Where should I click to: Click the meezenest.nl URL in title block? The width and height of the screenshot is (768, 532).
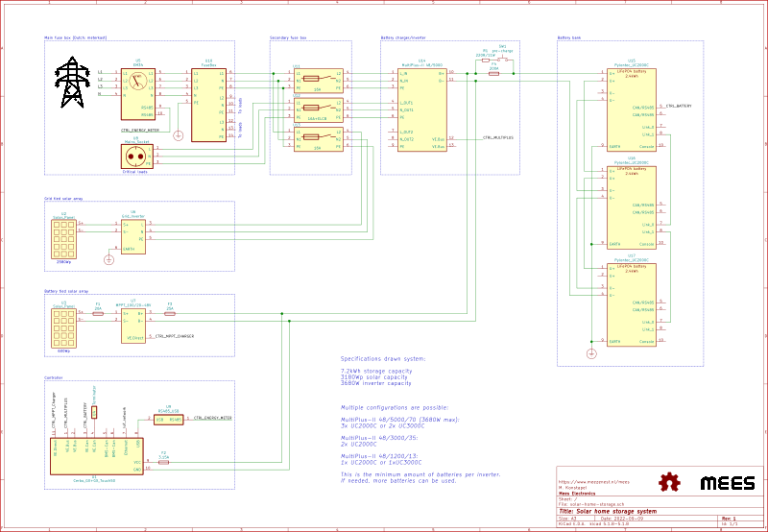coord(593,482)
